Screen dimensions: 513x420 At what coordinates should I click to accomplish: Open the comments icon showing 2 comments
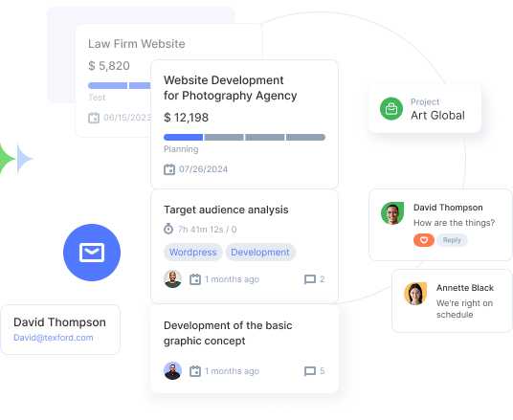(x=310, y=279)
